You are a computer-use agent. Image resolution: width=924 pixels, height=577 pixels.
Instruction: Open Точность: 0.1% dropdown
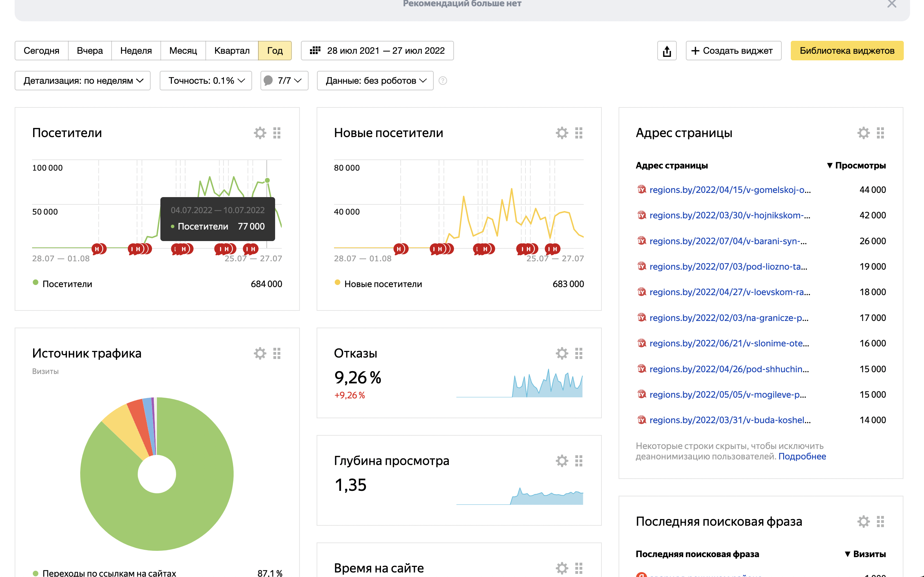[x=206, y=81]
